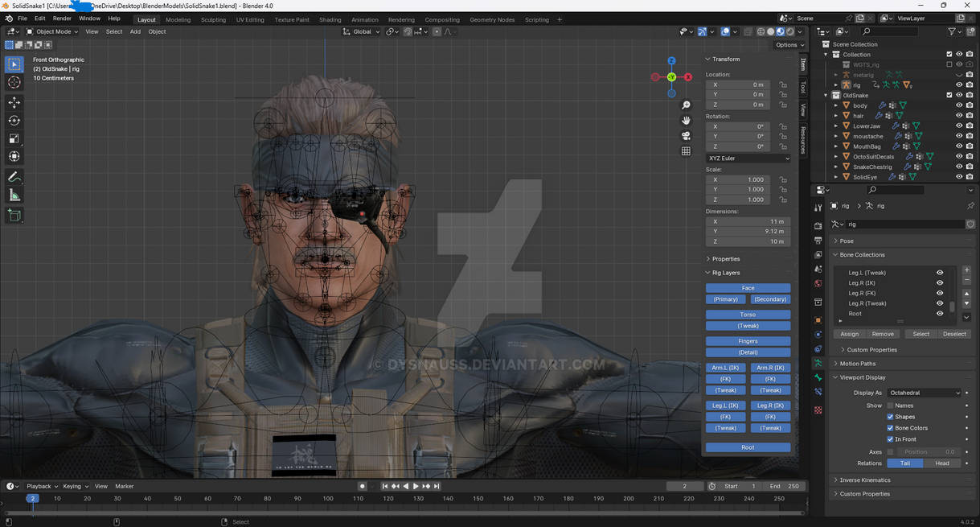Activate the Move tool

[x=14, y=102]
